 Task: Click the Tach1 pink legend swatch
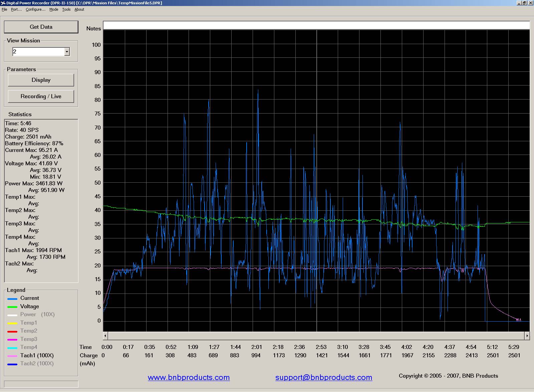pyautogui.click(x=12, y=356)
